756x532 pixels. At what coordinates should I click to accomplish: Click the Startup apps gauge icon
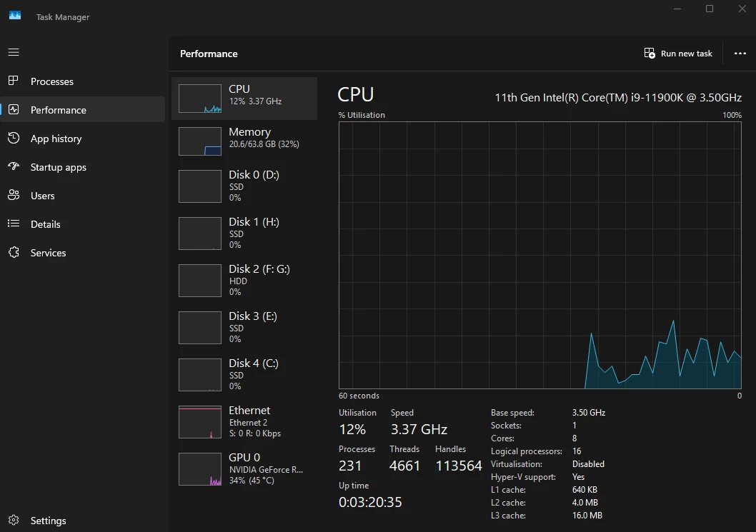tap(14, 166)
